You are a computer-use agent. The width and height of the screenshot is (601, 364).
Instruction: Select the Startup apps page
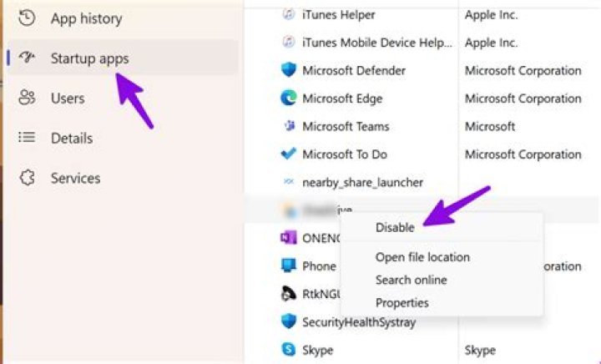pos(123,58)
